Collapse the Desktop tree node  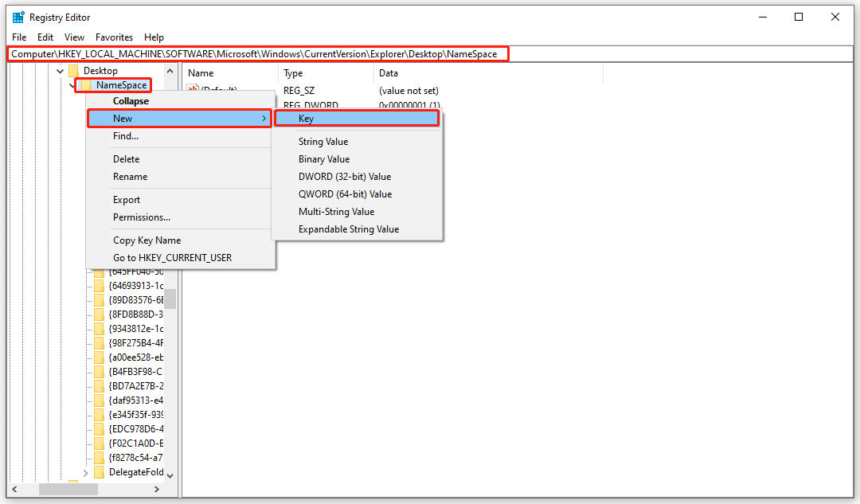coord(61,71)
